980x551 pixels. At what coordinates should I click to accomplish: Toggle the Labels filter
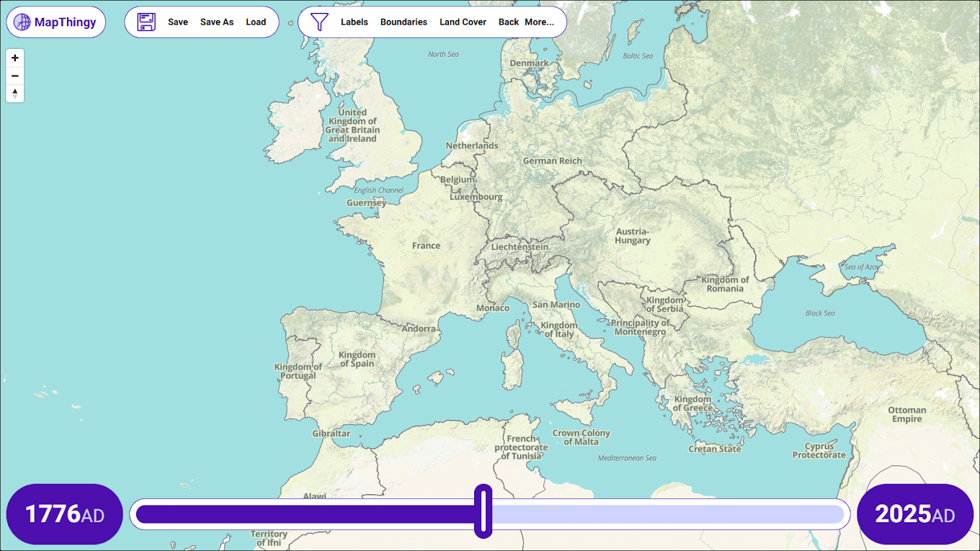(x=354, y=22)
